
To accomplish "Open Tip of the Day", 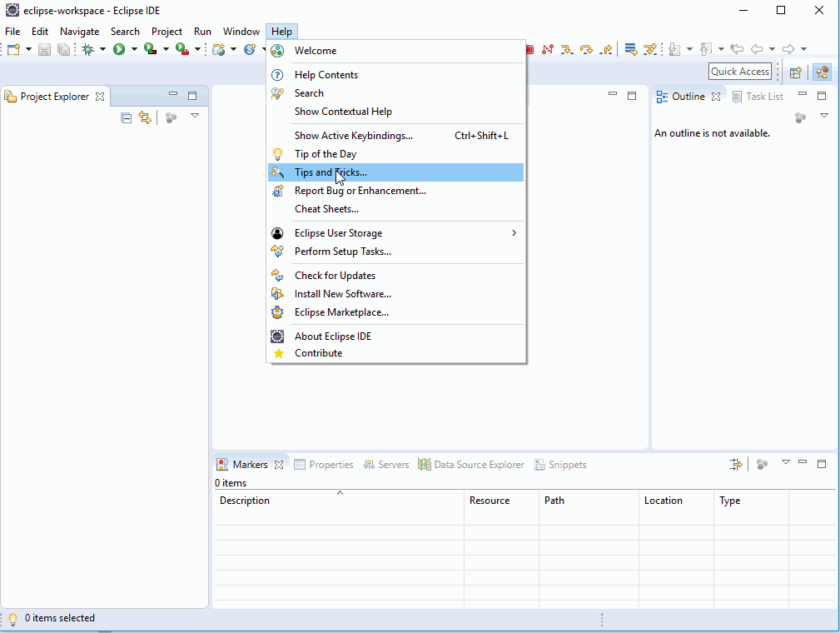I will [396, 154].
